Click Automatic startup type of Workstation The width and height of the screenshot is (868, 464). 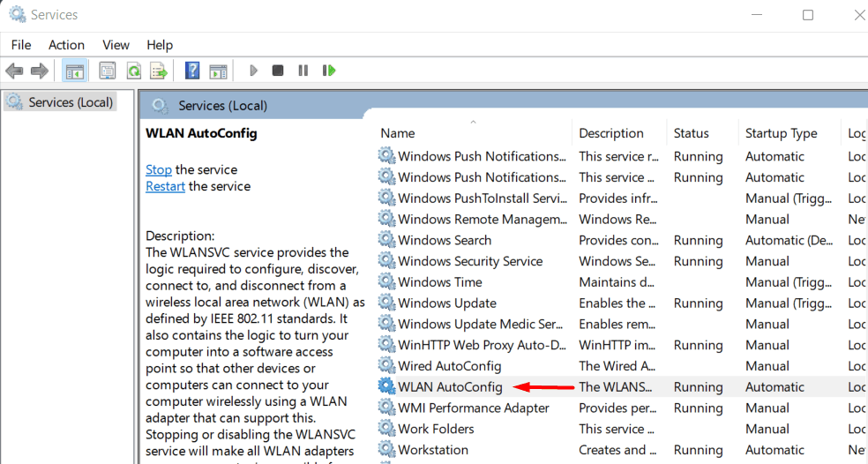click(774, 450)
